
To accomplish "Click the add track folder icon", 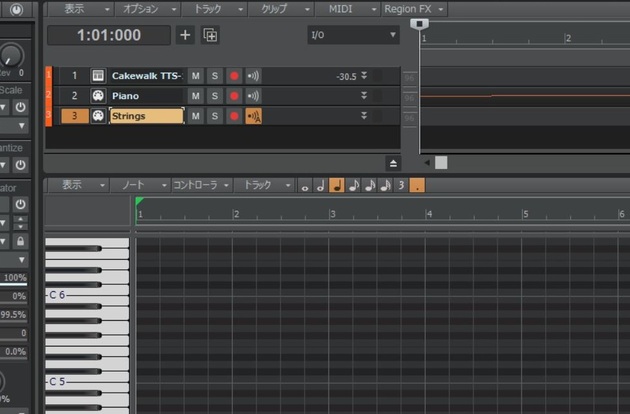I will 210,35.
